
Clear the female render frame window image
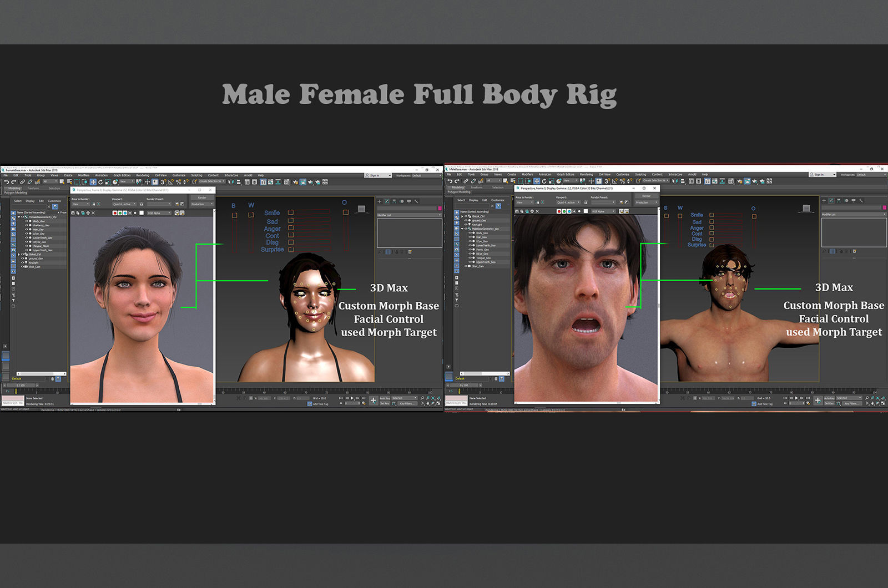pyautogui.click(x=93, y=213)
